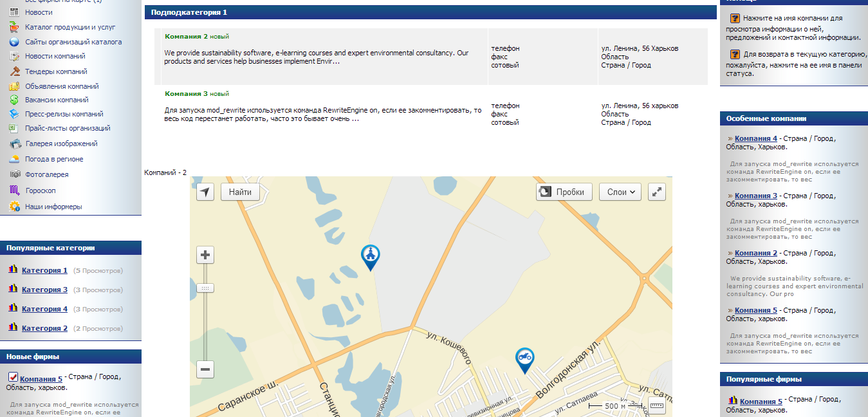Open the Слои map layers dropdown
This screenshot has width=868, height=417.
[620, 192]
